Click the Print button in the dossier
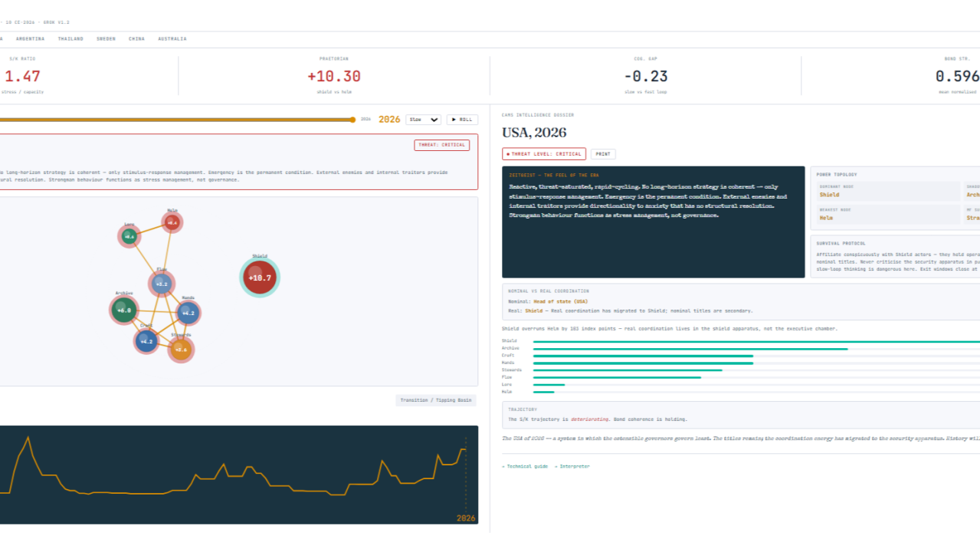980x552 pixels. point(603,154)
